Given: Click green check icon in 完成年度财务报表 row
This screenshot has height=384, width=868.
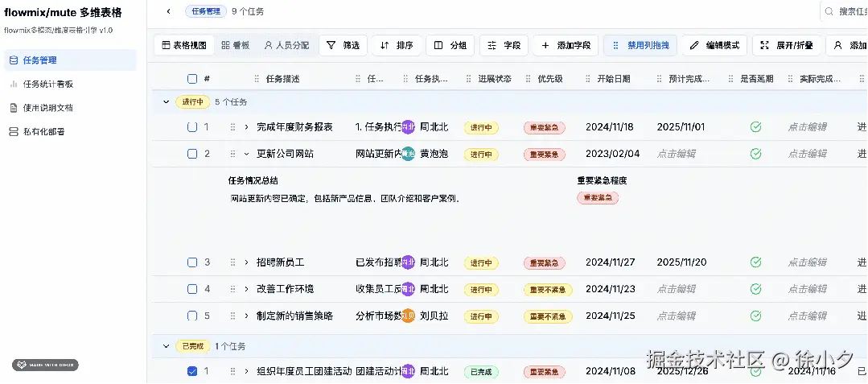Looking at the screenshot, I should 755,127.
